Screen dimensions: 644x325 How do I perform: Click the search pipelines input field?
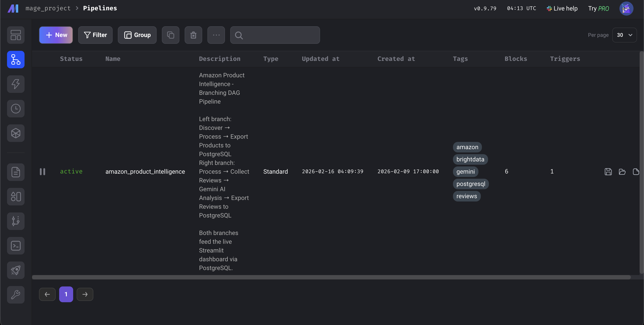[x=275, y=35]
